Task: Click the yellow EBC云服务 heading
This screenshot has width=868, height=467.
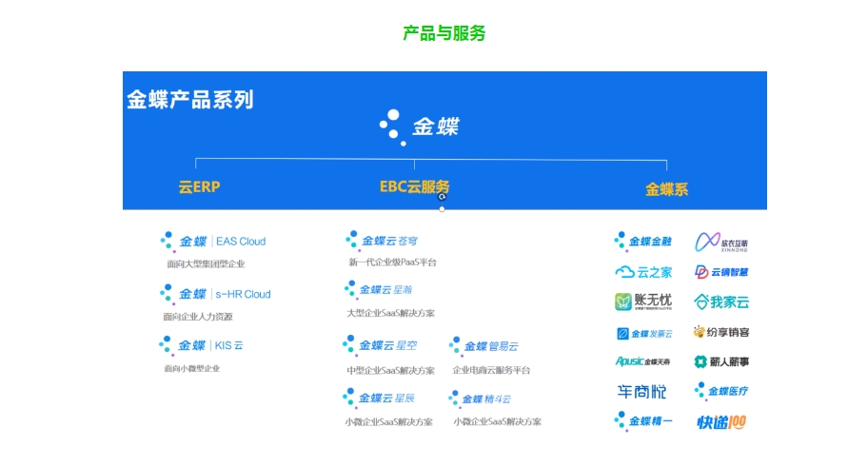Action: point(415,187)
